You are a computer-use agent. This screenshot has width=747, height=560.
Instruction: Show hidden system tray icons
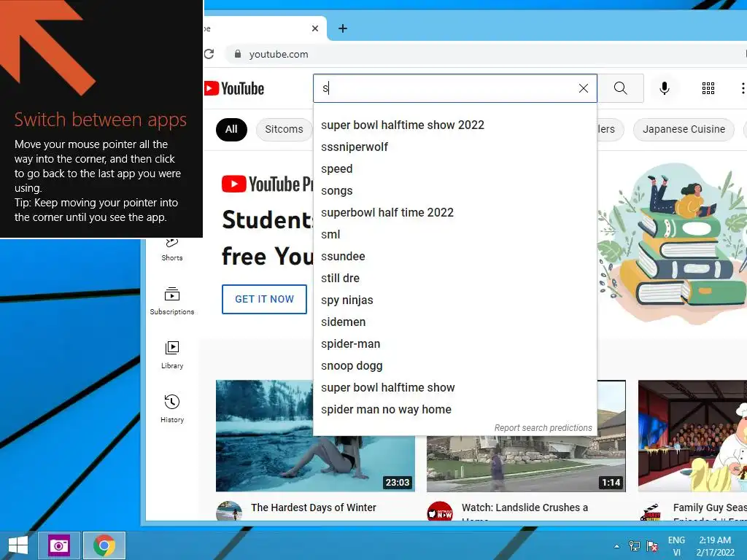tap(617, 547)
